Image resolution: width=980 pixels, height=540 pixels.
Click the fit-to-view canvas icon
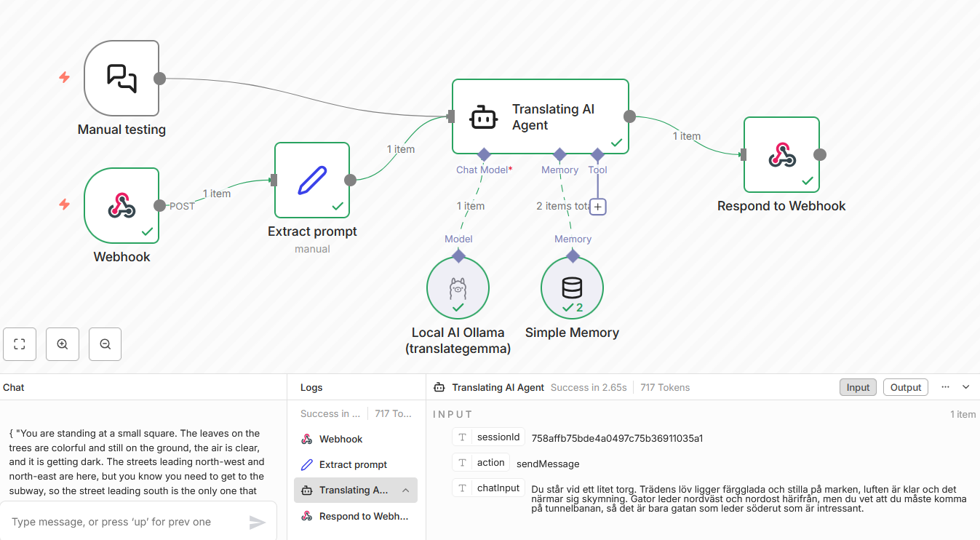tap(20, 344)
